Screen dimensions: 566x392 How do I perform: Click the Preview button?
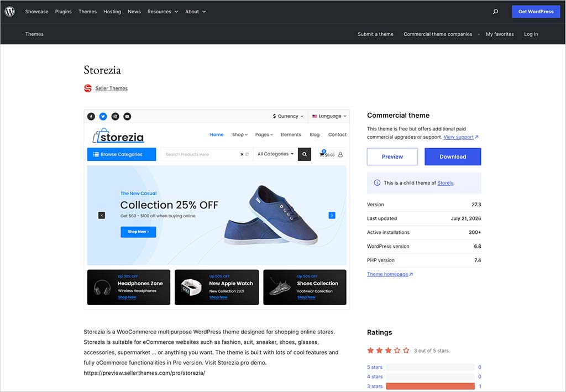coord(392,156)
